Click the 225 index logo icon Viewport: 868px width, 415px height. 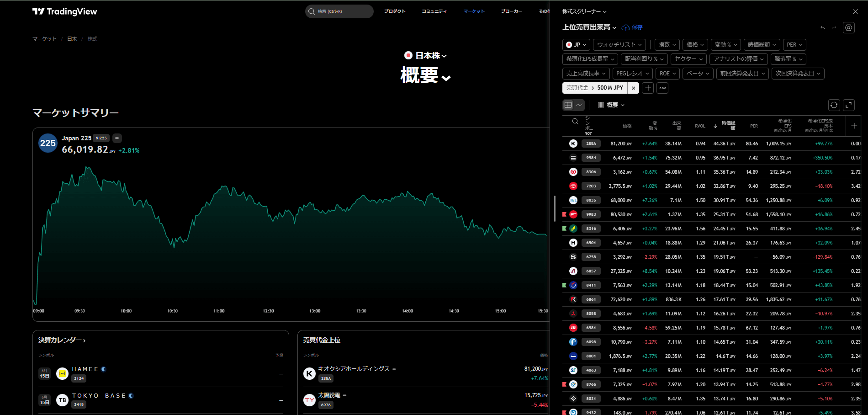[48, 143]
